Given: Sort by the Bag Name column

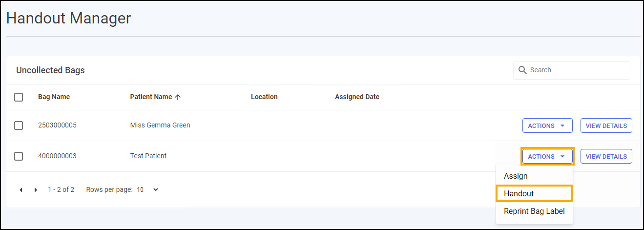Looking at the screenshot, I should pos(54,97).
